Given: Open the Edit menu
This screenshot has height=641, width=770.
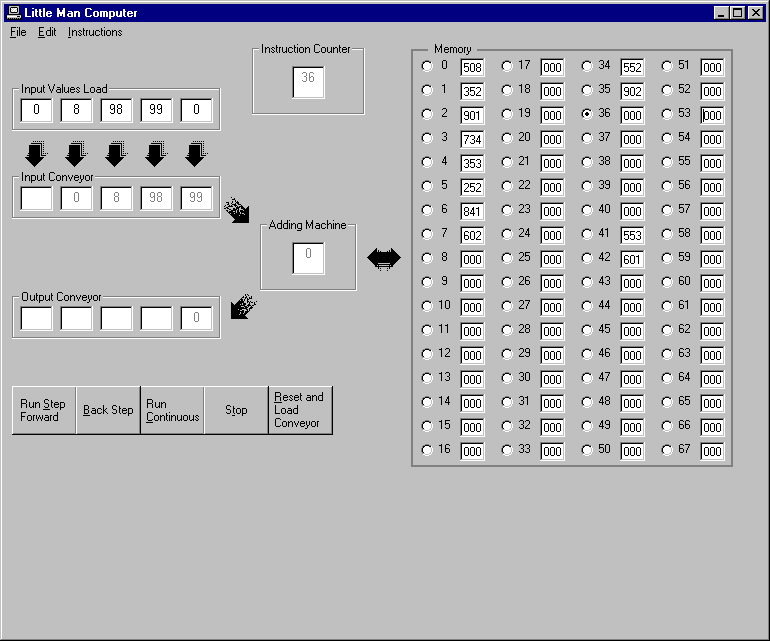Looking at the screenshot, I should coord(47,32).
